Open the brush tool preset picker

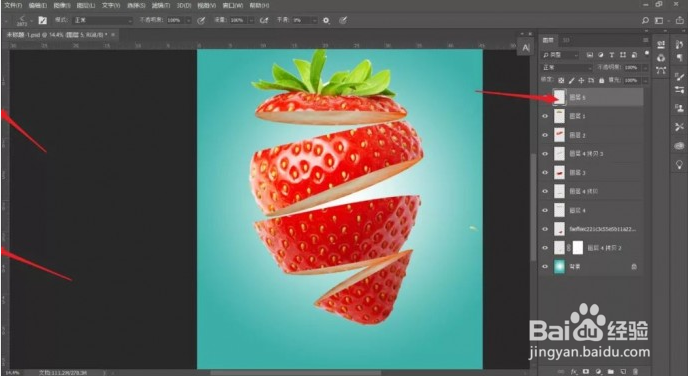click(x=24, y=20)
